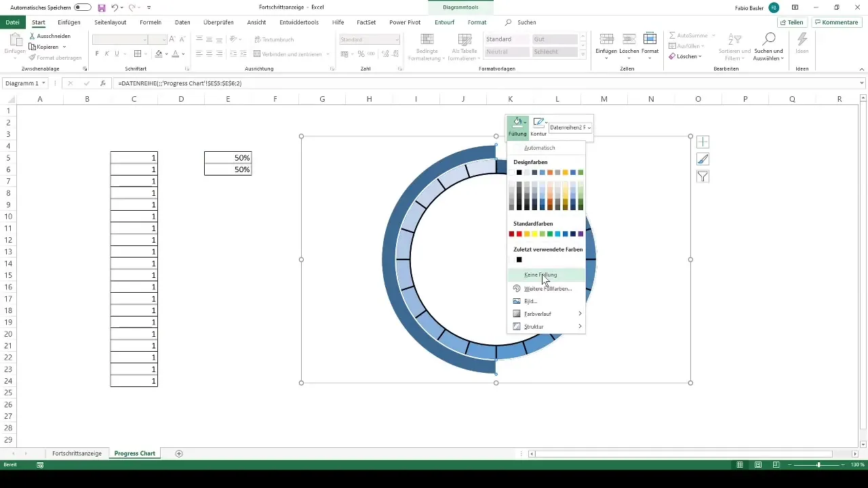
Task: Click the Ausschneiden scissors icon
Action: 33,36
